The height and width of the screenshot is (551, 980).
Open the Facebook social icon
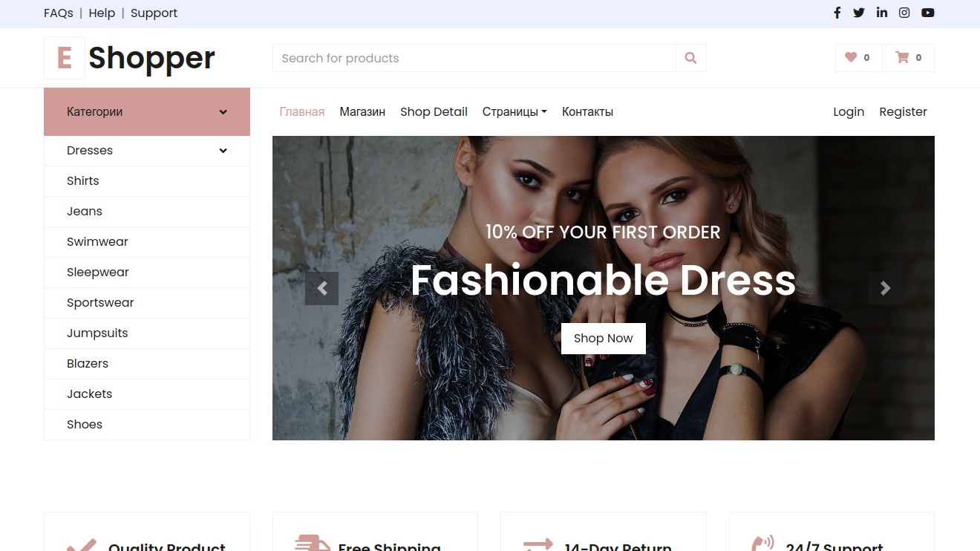[837, 13]
